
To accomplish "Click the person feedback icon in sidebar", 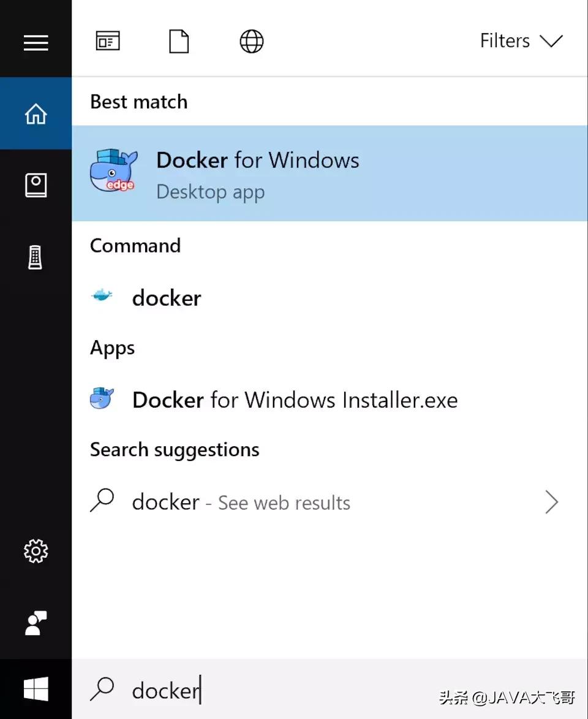I will (x=36, y=622).
